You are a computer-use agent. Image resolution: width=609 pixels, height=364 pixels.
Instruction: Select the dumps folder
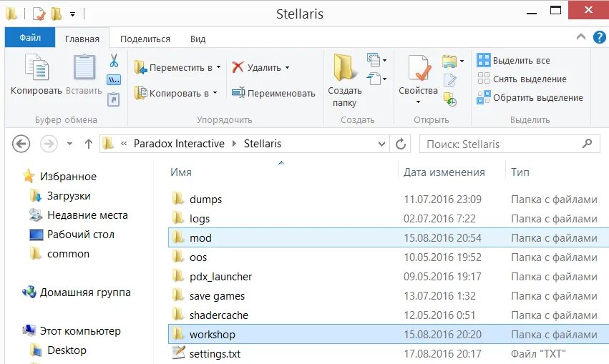pyautogui.click(x=389, y=199)
